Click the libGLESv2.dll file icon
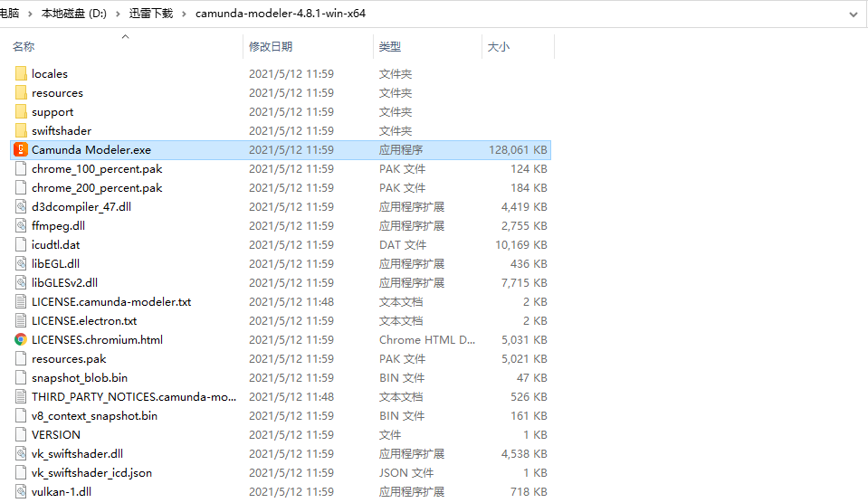 [21, 283]
